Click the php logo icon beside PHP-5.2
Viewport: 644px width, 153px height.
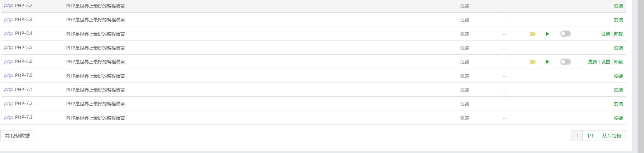tap(9, 6)
